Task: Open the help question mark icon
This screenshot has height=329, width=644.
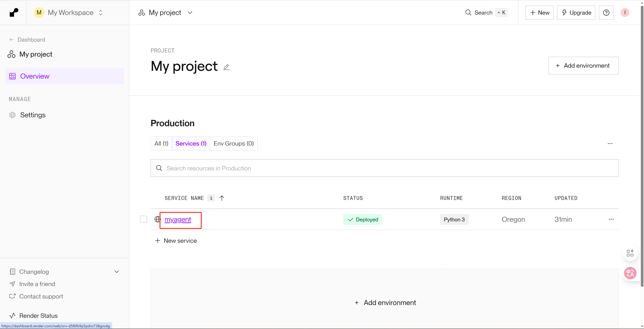Action: 606,13
